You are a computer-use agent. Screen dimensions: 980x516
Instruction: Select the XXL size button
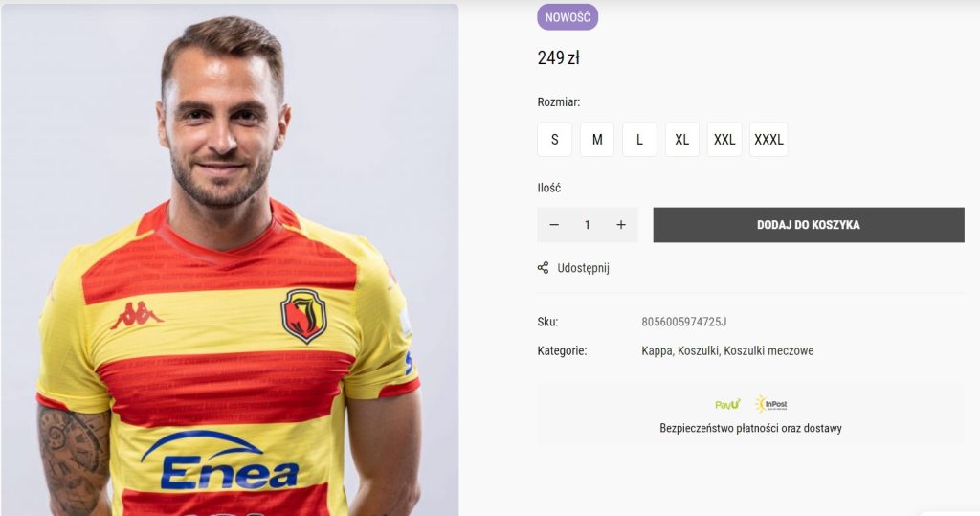[x=724, y=140]
